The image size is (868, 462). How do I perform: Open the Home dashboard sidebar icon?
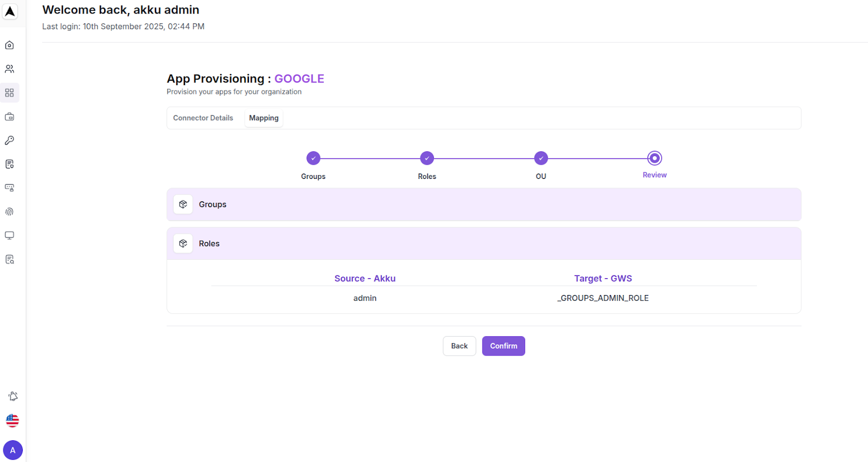click(x=10, y=45)
